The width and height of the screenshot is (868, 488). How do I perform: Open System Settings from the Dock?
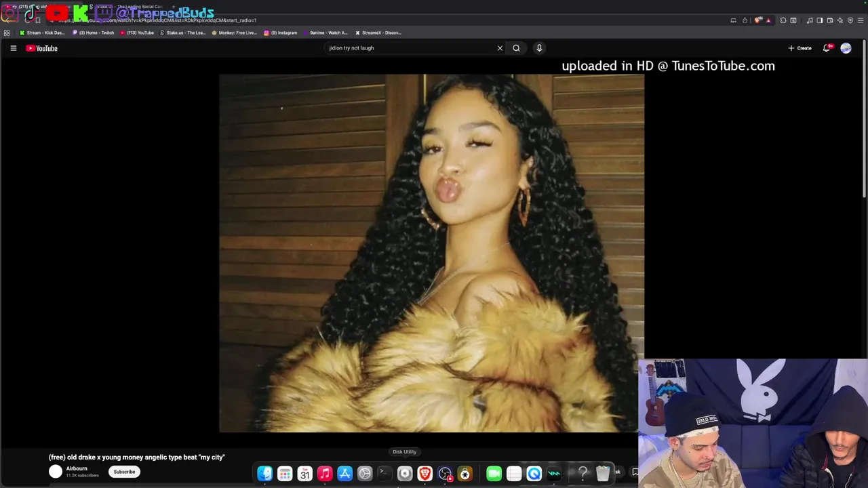click(x=365, y=474)
